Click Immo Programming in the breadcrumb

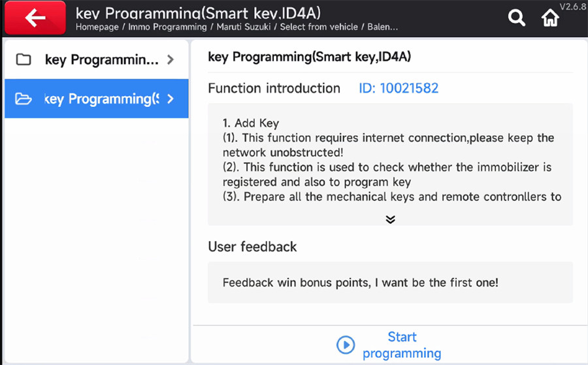coord(167,27)
